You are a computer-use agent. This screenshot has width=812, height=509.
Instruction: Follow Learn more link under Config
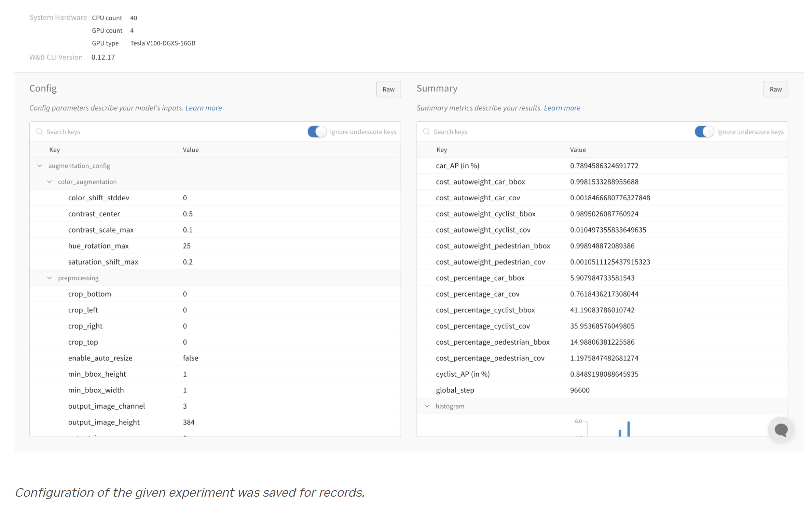point(204,108)
